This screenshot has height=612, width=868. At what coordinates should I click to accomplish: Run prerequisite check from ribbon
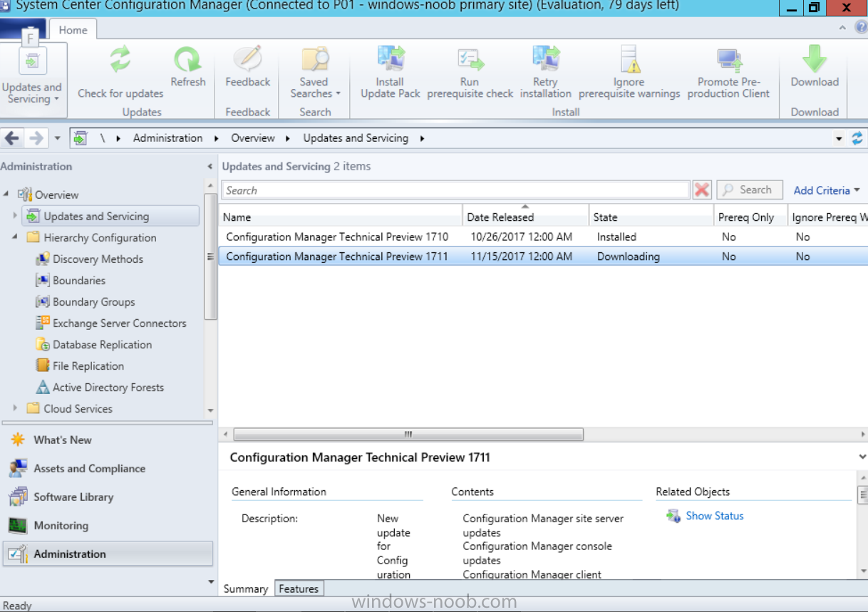470,73
